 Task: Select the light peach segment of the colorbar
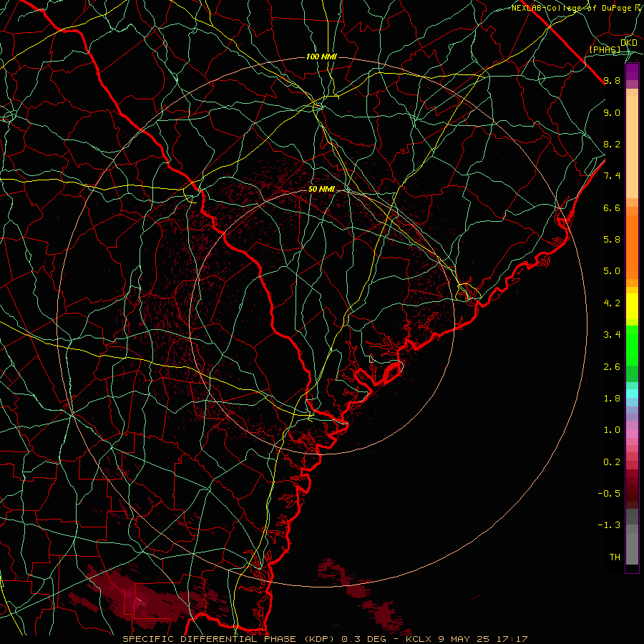click(632, 147)
